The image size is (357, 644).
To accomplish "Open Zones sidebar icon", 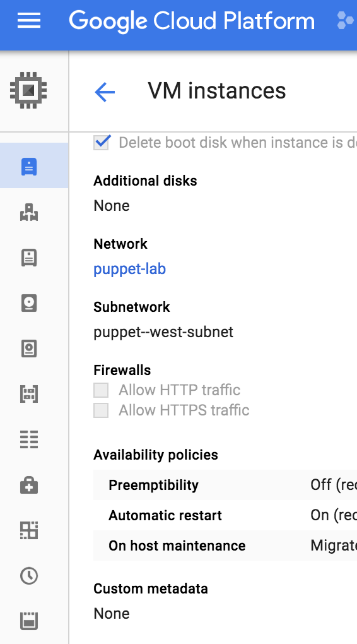I will click(29, 530).
